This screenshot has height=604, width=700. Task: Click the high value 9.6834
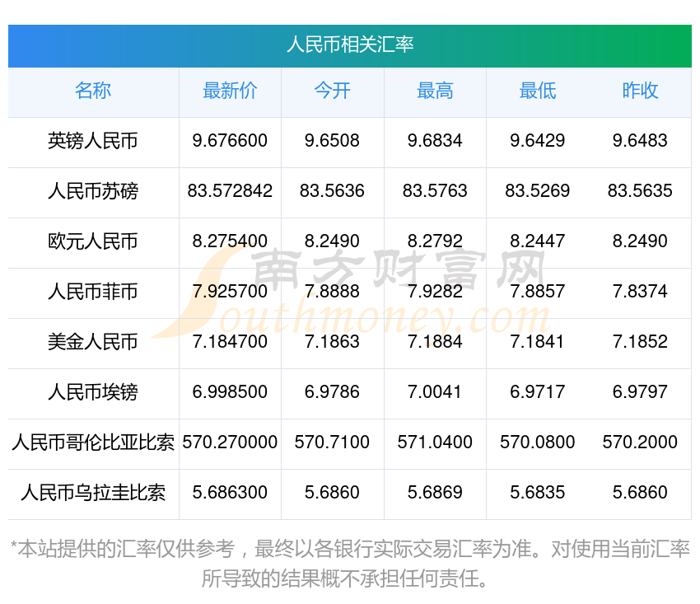(435, 141)
